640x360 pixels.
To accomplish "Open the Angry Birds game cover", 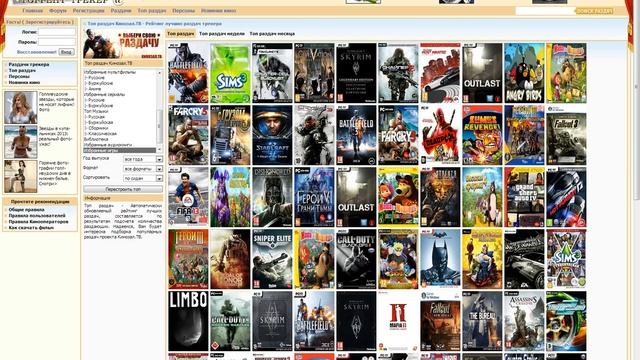I will [524, 73].
